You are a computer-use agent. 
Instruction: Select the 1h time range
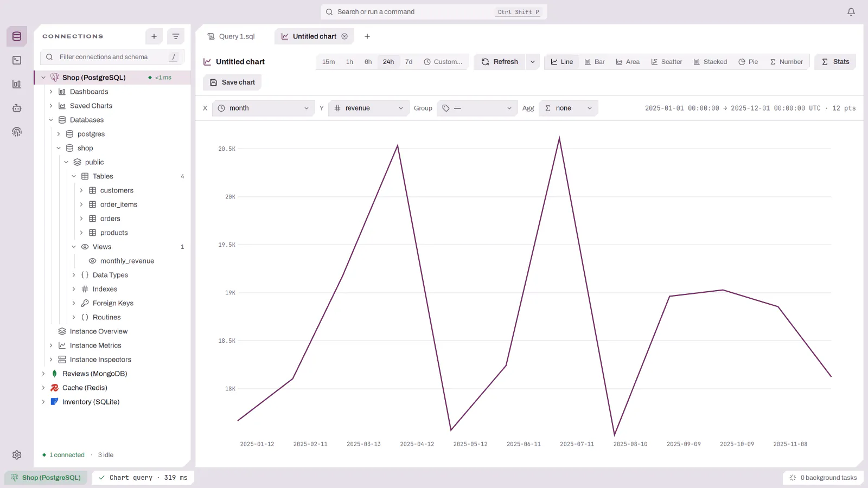349,62
